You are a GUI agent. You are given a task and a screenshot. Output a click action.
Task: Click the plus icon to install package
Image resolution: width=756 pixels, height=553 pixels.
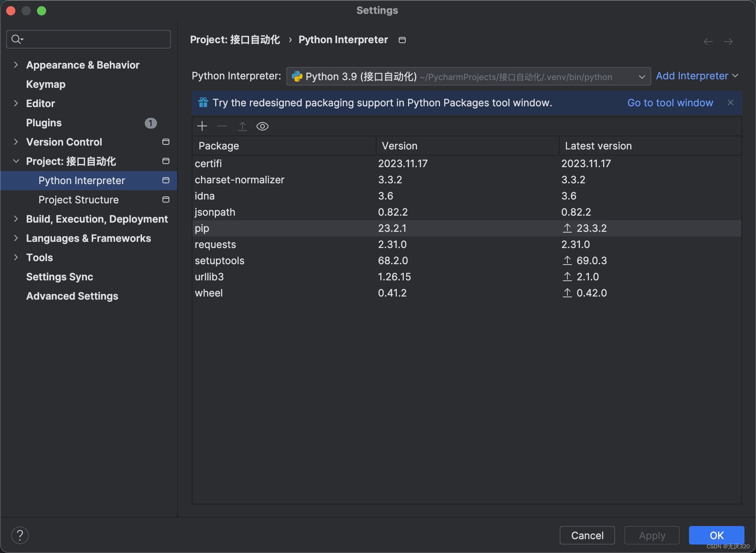(x=202, y=126)
